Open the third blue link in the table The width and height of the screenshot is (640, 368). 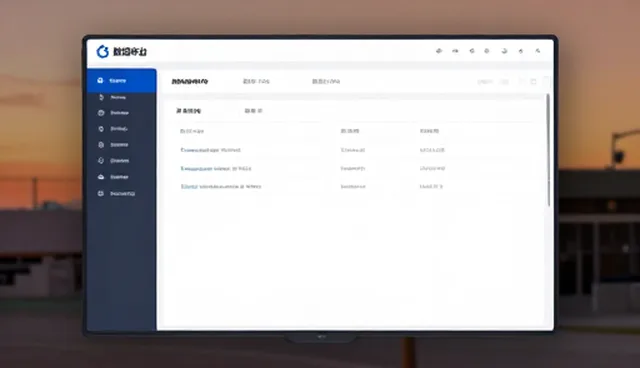pos(221,186)
